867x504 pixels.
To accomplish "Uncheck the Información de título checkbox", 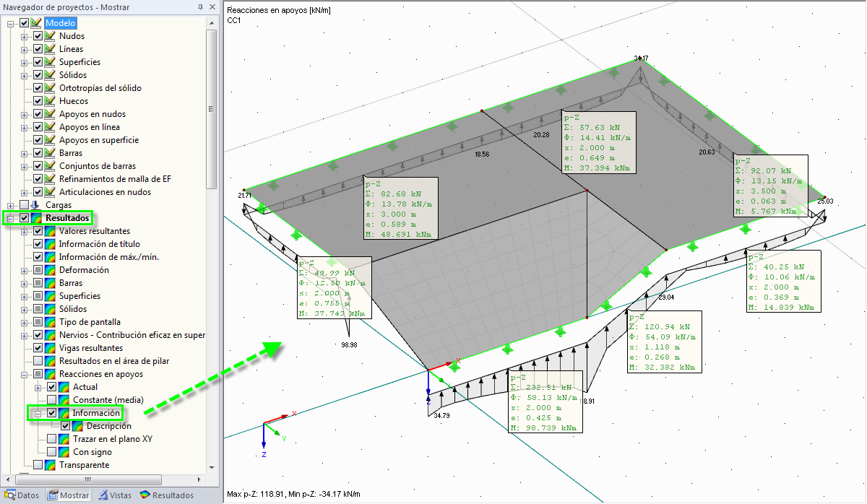I will (38, 244).
